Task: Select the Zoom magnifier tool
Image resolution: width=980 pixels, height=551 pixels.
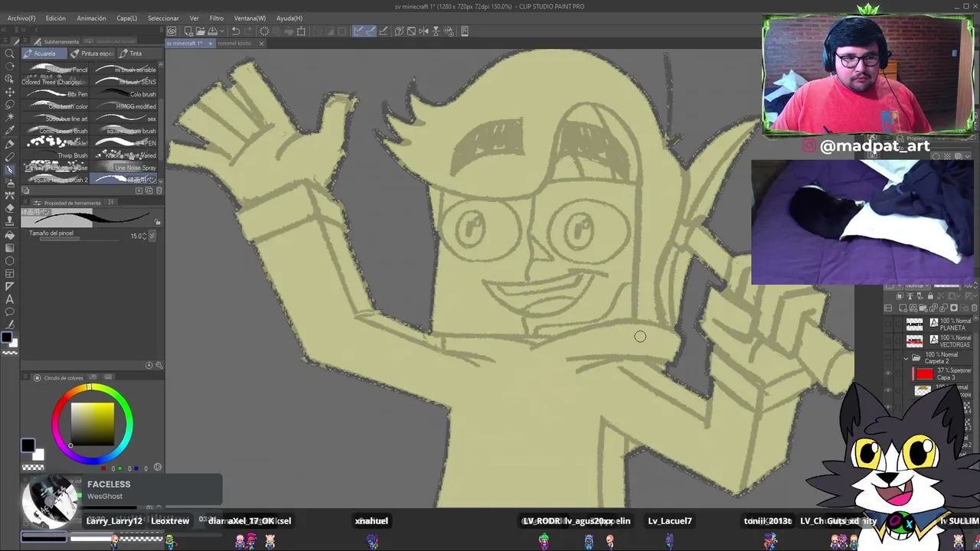Action: [10, 54]
